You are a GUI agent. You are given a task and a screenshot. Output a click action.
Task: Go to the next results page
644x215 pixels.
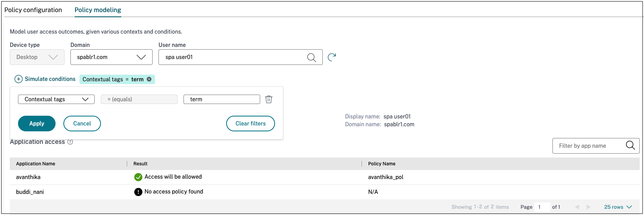click(588, 207)
